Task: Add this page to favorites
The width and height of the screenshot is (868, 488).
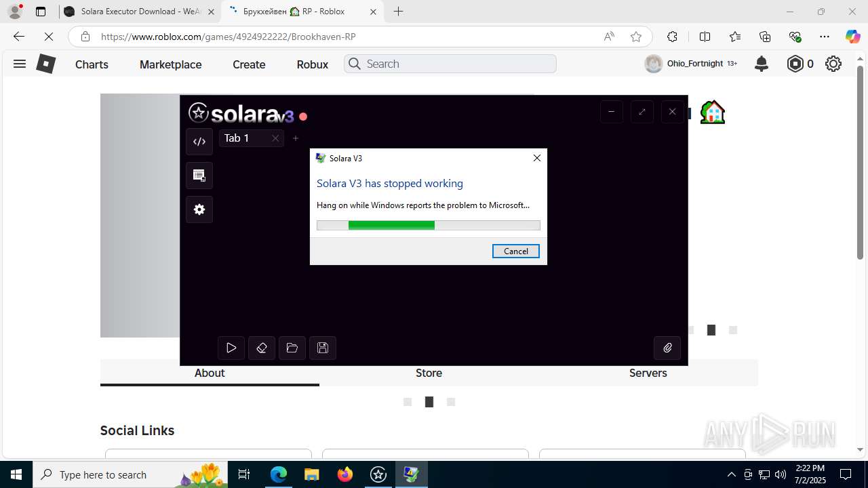Action: pos(636,37)
